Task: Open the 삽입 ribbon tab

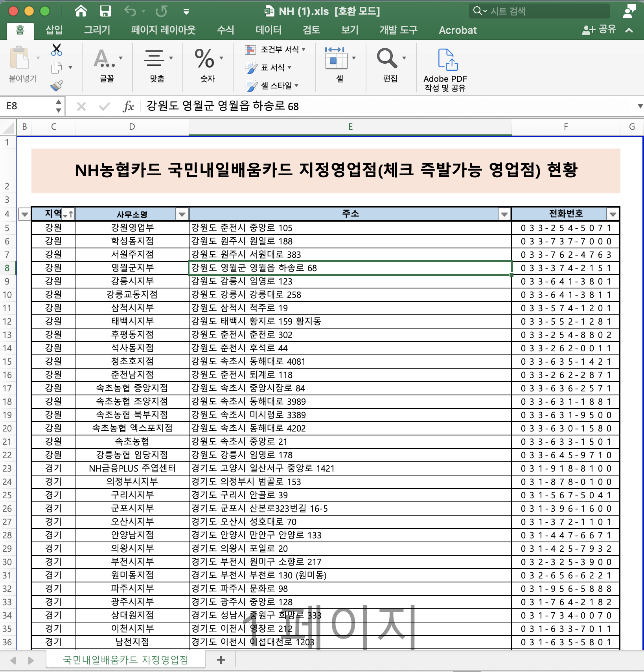Action: pos(54,30)
